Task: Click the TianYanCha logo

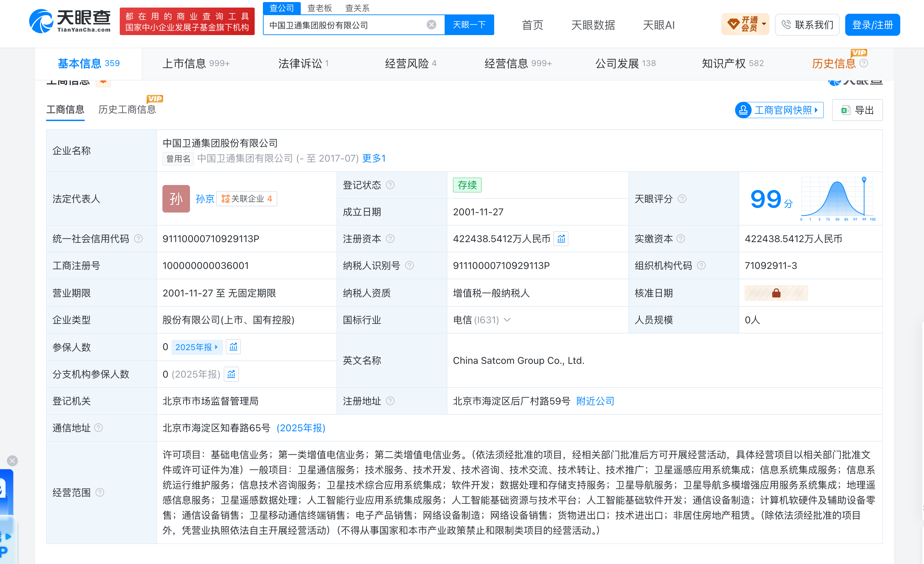Action: pyautogui.click(x=70, y=21)
